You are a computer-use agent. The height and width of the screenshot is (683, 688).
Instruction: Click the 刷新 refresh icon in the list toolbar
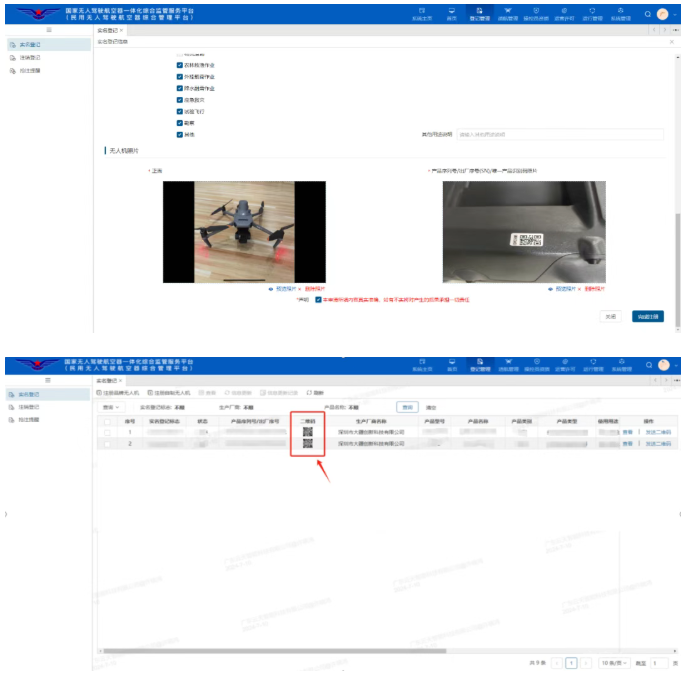309,393
